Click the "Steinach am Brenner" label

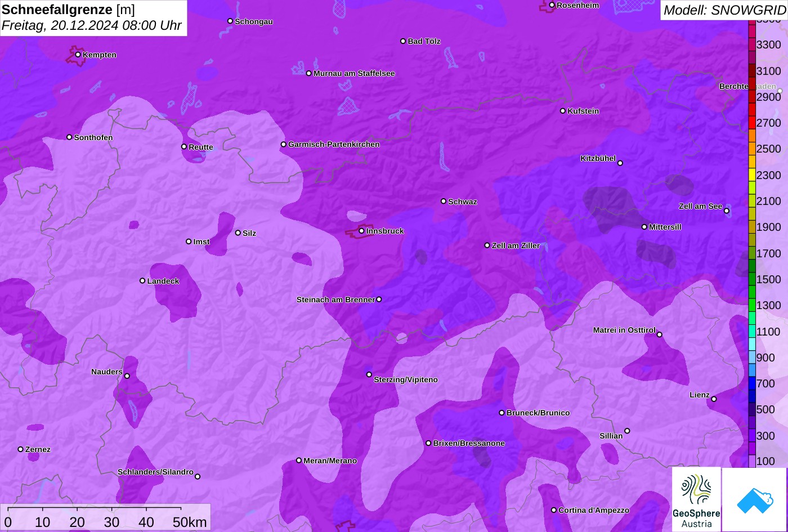[335, 300]
